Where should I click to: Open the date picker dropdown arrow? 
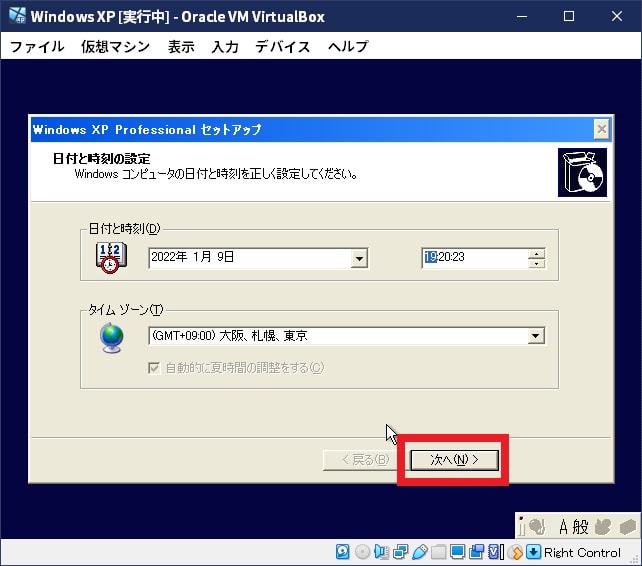[x=359, y=258]
